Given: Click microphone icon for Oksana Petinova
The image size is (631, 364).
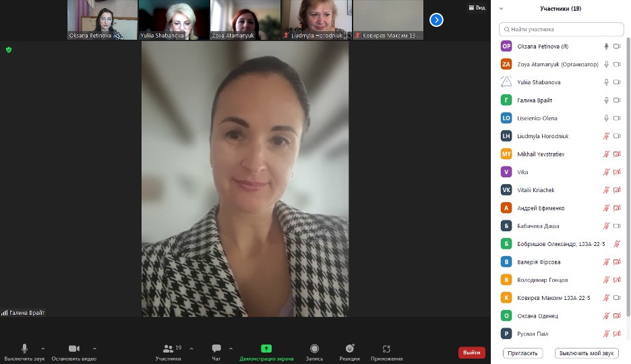Looking at the screenshot, I should pyautogui.click(x=606, y=47).
